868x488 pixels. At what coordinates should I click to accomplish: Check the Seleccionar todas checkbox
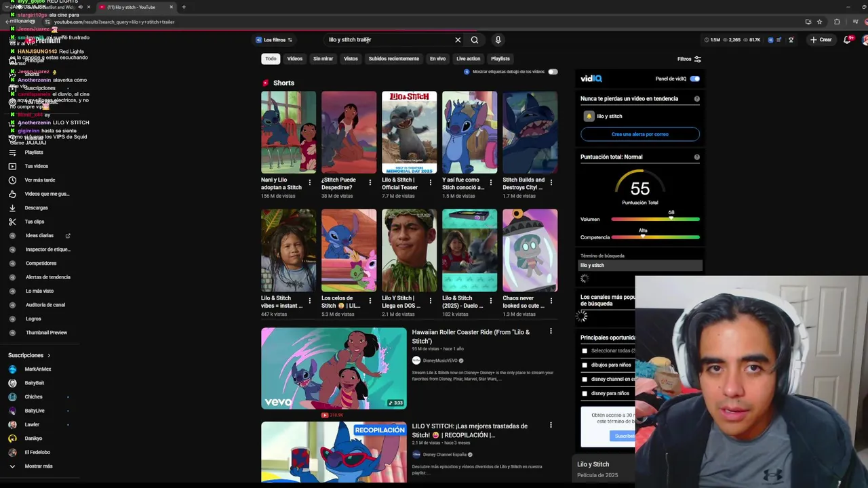pos(585,351)
